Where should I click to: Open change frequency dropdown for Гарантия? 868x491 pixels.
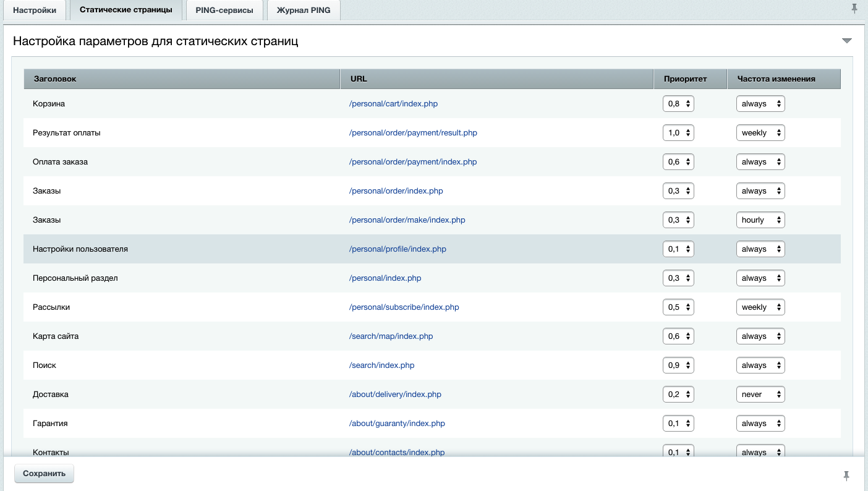point(760,424)
